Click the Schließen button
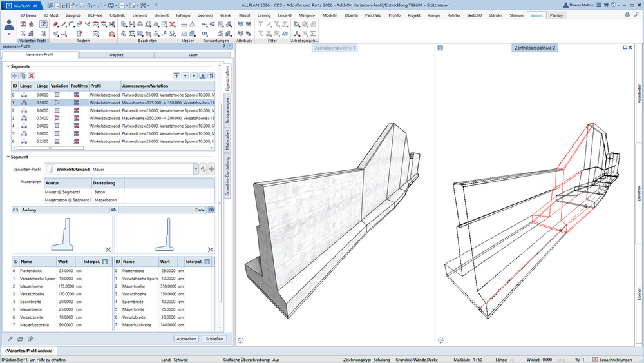This screenshot has width=644, height=363. [x=214, y=338]
